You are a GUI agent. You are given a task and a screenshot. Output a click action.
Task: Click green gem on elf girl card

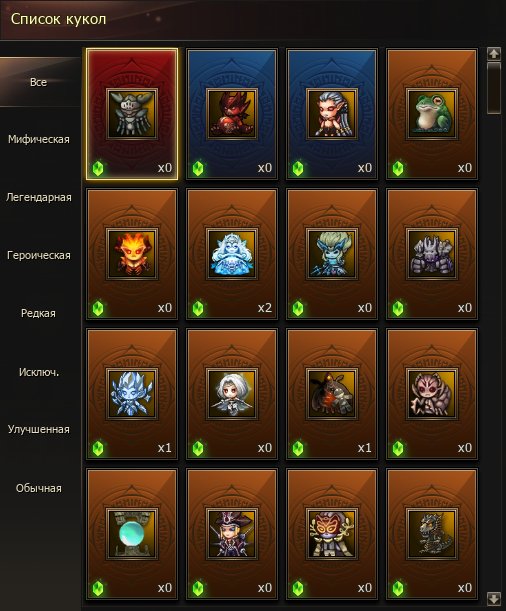click(298, 169)
